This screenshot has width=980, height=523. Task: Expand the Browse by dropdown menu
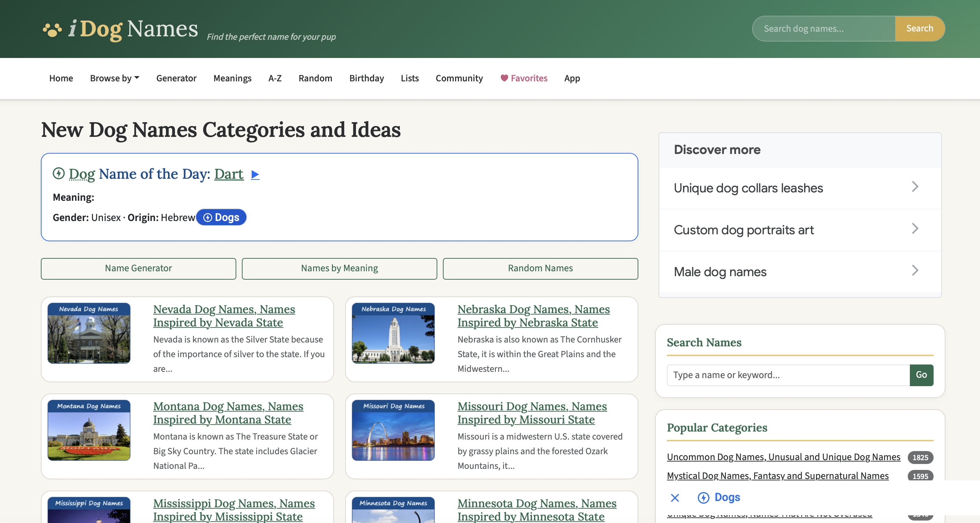pyautogui.click(x=114, y=78)
